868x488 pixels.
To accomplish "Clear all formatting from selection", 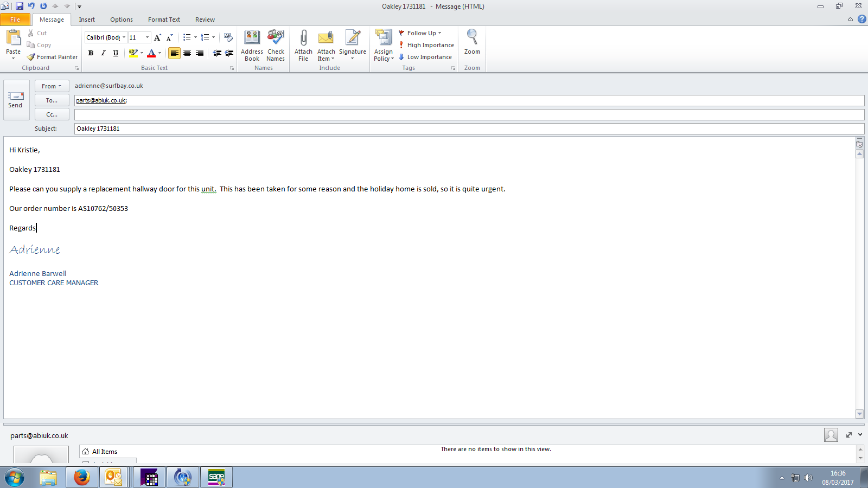I will (228, 37).
